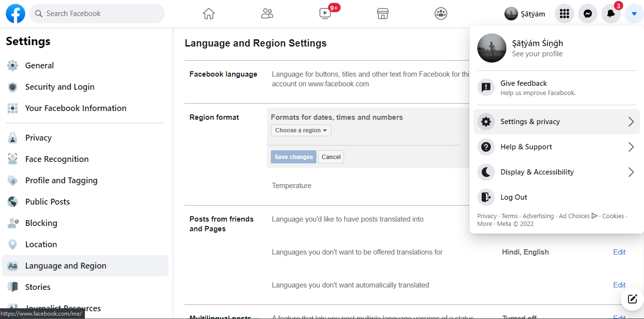
Task: Open the Watch video icon
Action: (x=325, y=14)
